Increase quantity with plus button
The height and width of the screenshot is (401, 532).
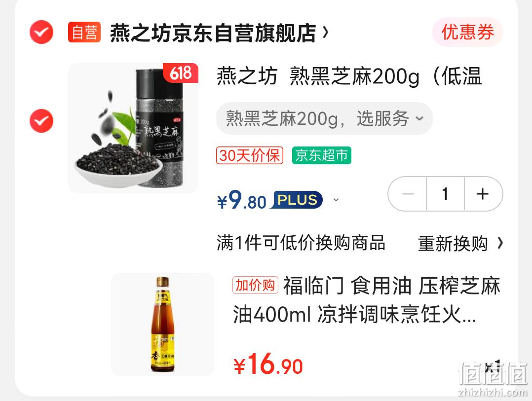pos(483,194)
